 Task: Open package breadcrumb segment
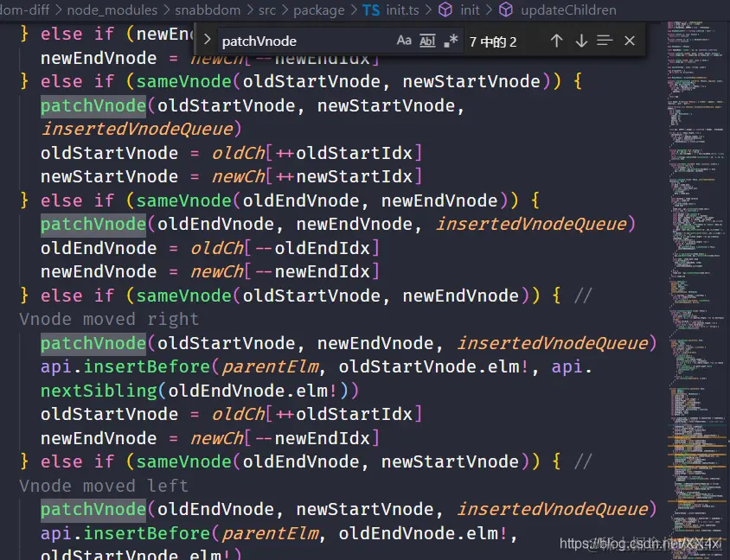(x=319, y=10)
